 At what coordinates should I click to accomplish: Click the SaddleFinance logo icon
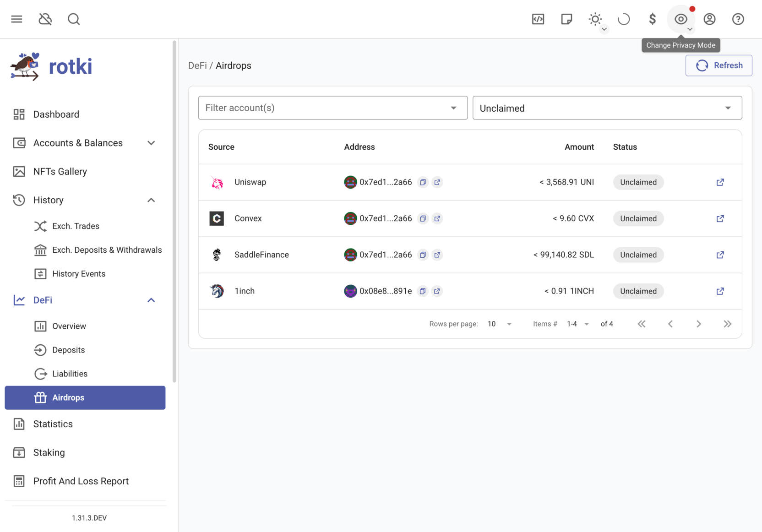point(217,255)
